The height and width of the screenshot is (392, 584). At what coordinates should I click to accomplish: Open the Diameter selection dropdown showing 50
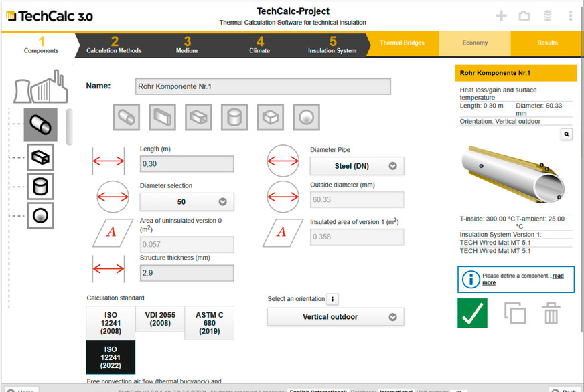[x=187, y=201]
